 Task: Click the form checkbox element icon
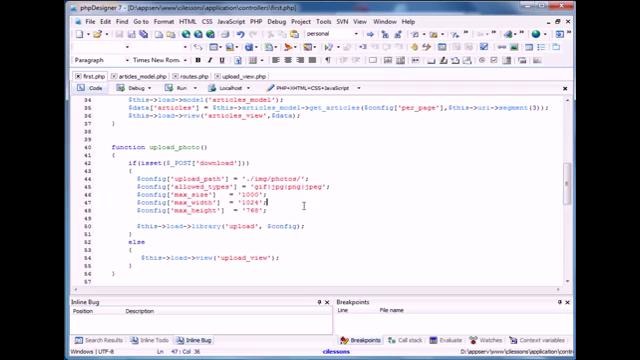click(x=494, y=60)
